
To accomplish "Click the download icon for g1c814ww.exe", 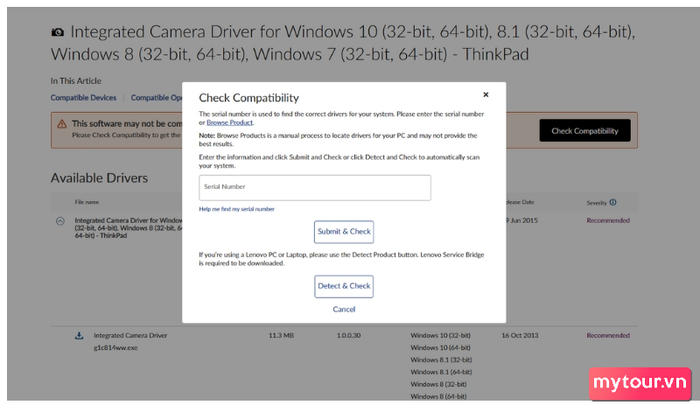I will pyautogui.click(x=79, y=336).
